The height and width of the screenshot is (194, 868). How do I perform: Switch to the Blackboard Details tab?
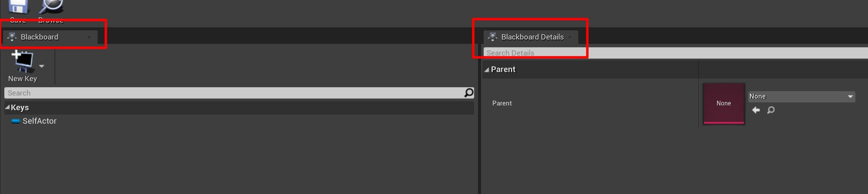click(x=532, y=37)
